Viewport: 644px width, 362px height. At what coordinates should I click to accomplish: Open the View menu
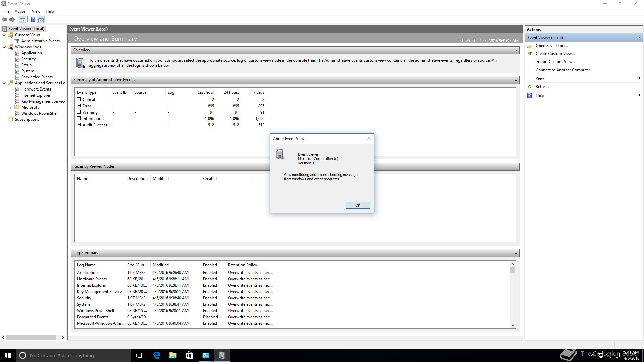pyautogui.click(x=36, y=11)
